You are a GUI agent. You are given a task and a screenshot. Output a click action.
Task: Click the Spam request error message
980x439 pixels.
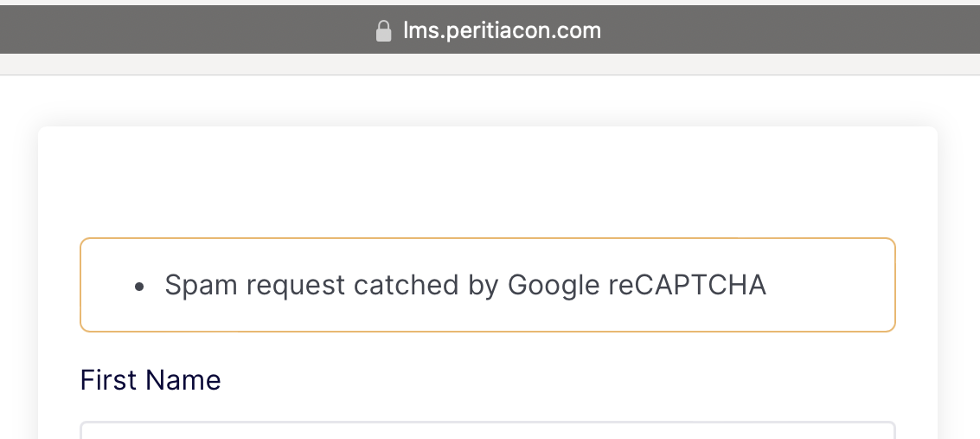(465, 285)
